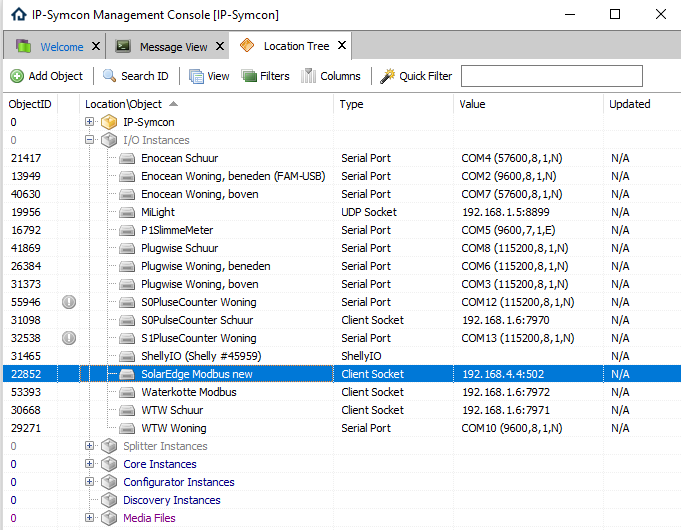Click the home icon in the title bar
681x530 pixels.
coord(19,14)
